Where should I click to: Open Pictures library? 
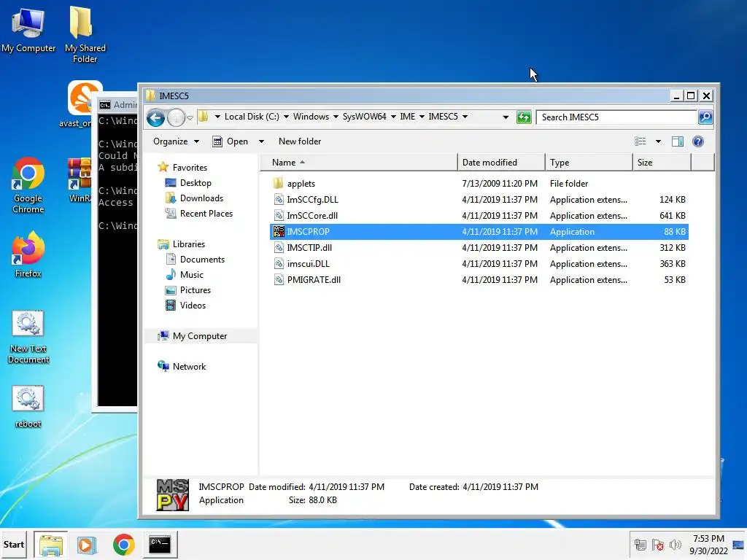[196, 290]
